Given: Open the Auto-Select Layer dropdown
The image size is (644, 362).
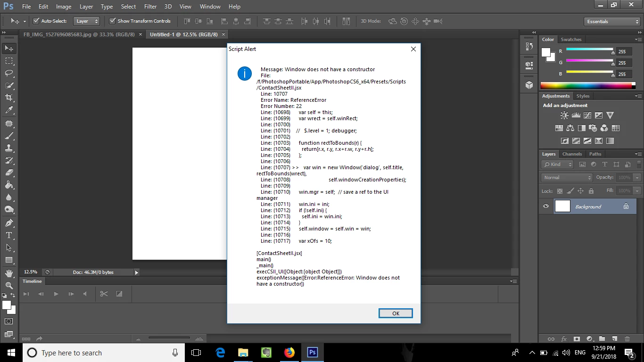Looking at the screenshot, I should pyautogui.click(x=87, y=21).
